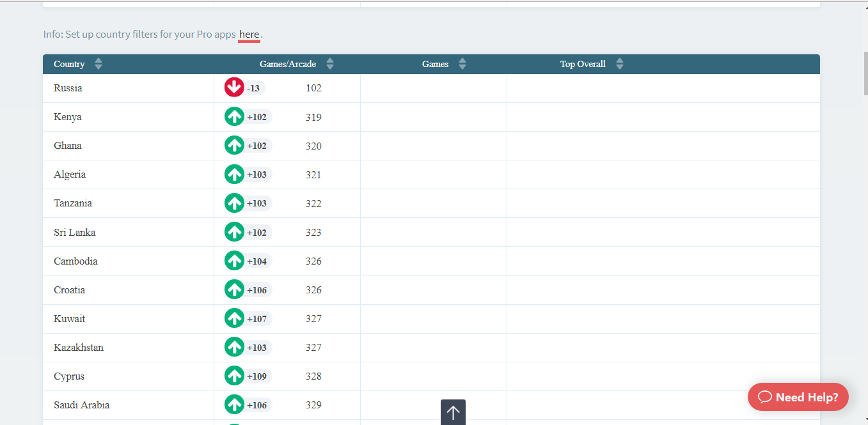This screenshot has height=425, width=868.
Task: Click the Games column header label
Action: tap(435, 64)
